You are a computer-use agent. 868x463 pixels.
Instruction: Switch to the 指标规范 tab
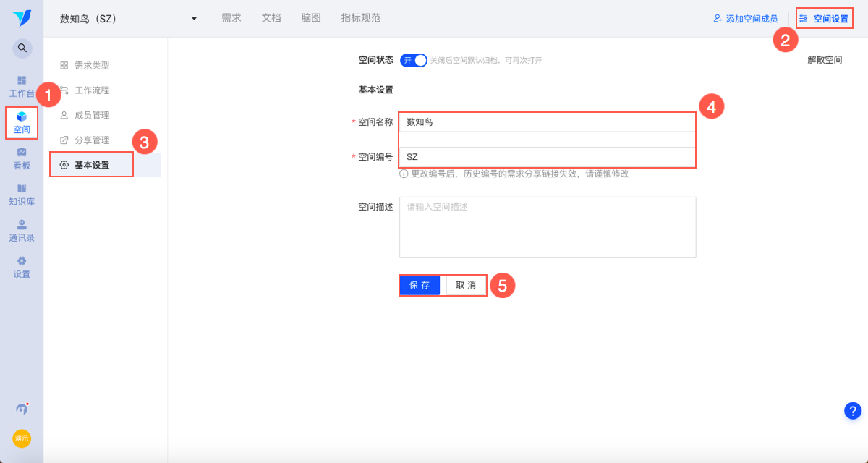pos(361,18)
